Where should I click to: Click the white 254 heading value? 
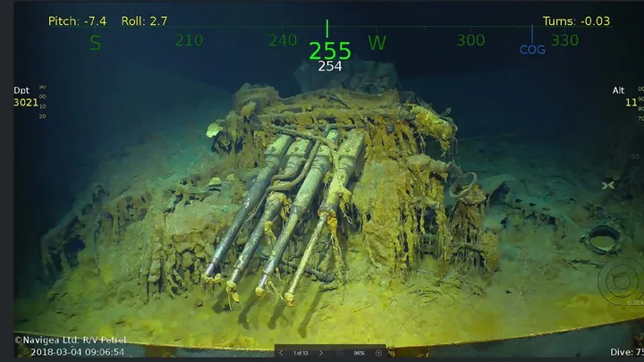[x=329, y=66]
